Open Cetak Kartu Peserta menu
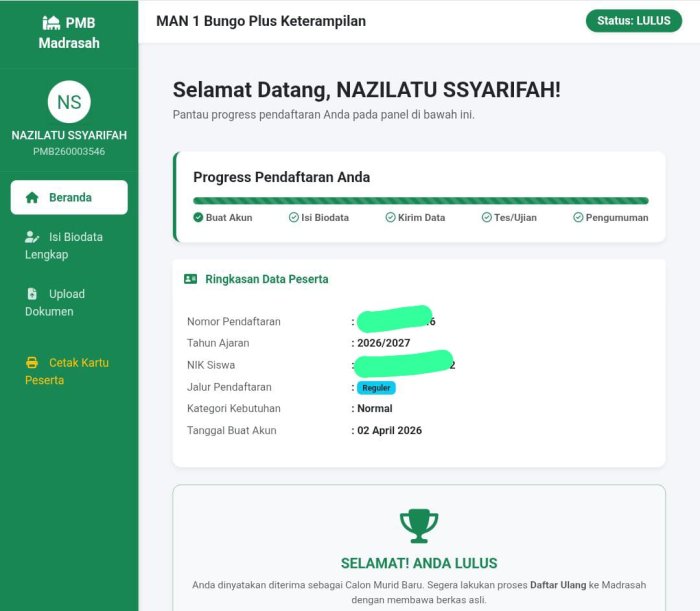The width and height of the screenshot is (700, 611). pos(69,371)
